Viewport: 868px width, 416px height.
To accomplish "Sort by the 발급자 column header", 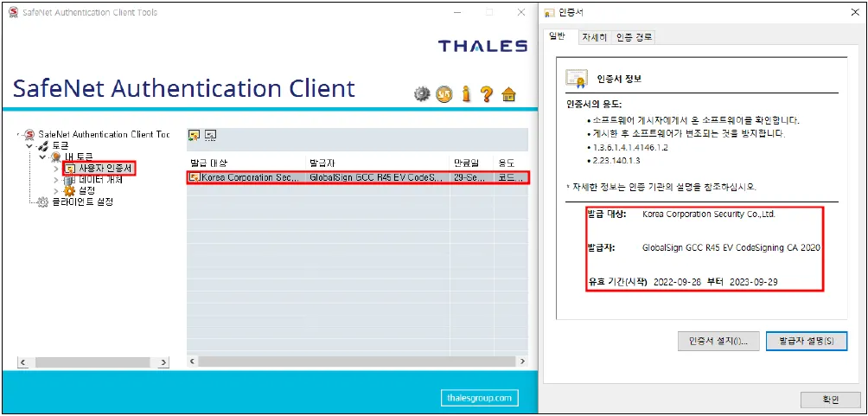I will pyautogui.click(x=377, y=163).
